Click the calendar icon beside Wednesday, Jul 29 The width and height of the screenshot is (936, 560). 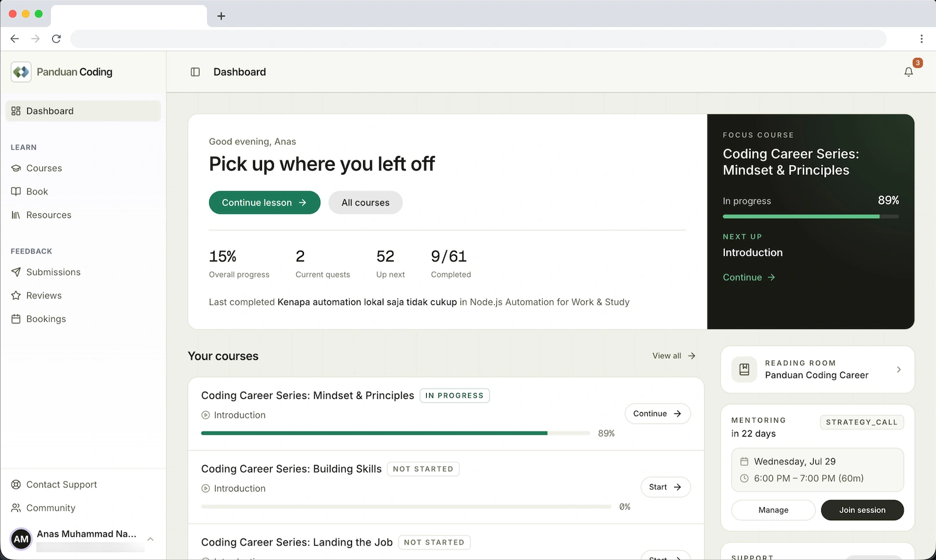coord(744,461)
